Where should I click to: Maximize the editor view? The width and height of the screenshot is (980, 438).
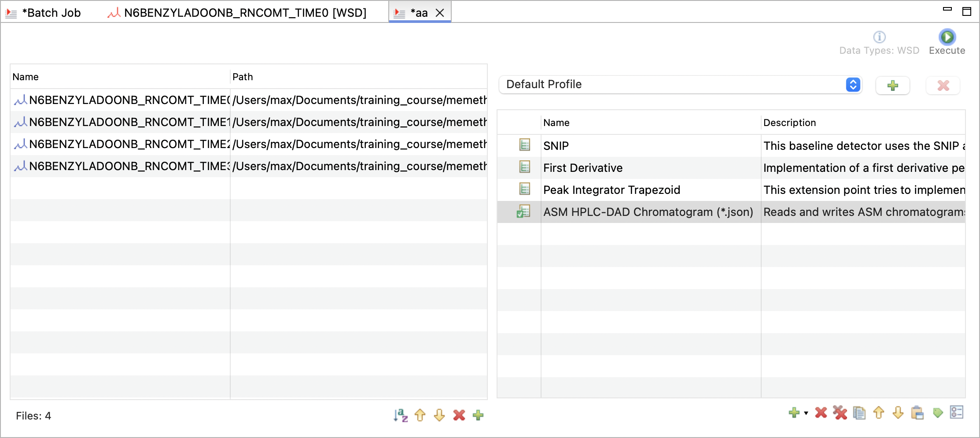click(967, 11)
